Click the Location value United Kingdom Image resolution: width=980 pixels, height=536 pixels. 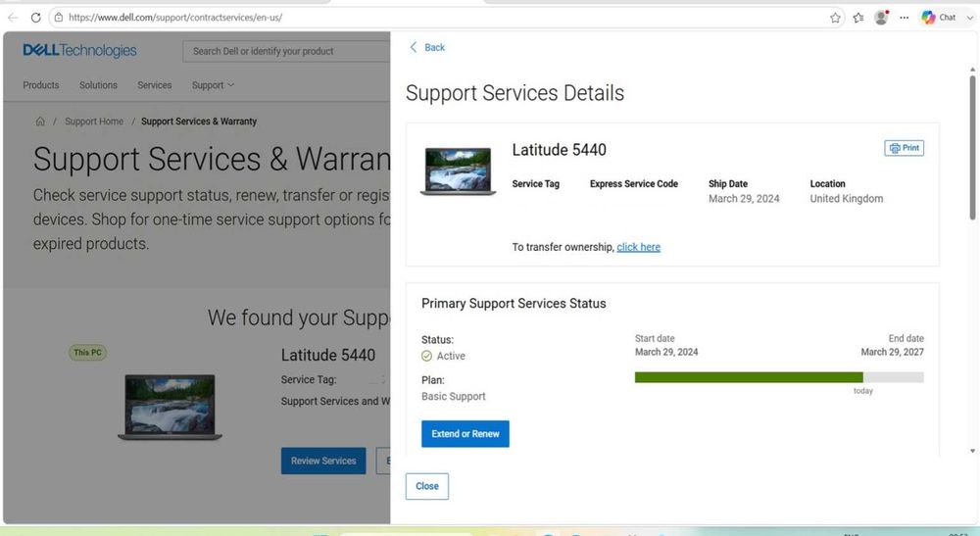point(847,199)
